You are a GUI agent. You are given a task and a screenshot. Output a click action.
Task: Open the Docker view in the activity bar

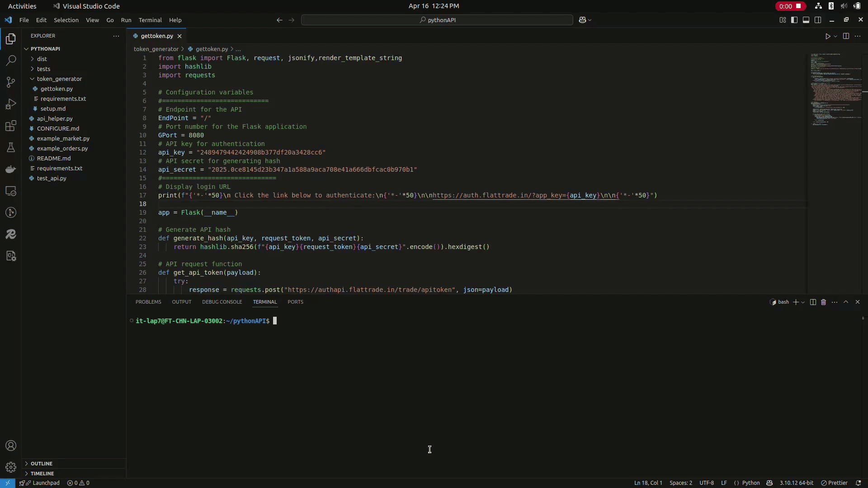click(11, 169)
